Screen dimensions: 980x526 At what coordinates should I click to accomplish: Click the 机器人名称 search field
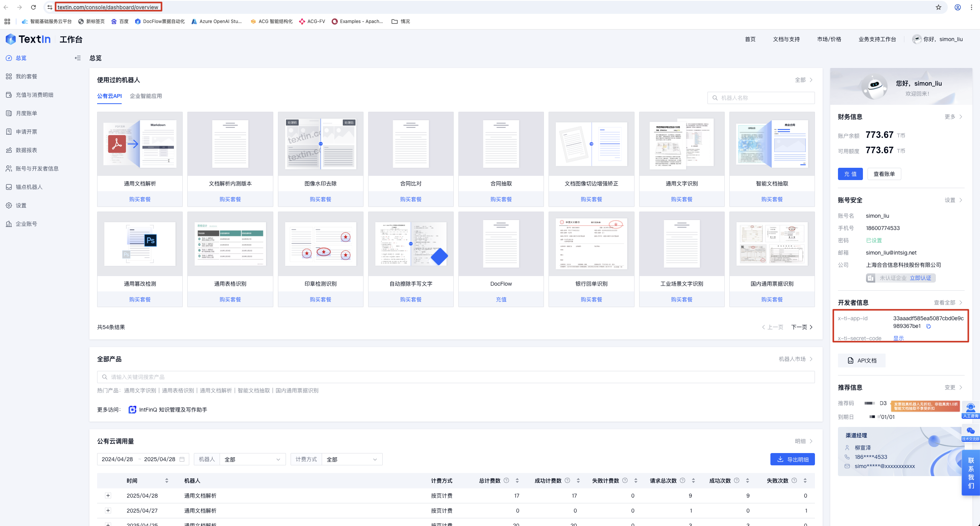[761, 98]
